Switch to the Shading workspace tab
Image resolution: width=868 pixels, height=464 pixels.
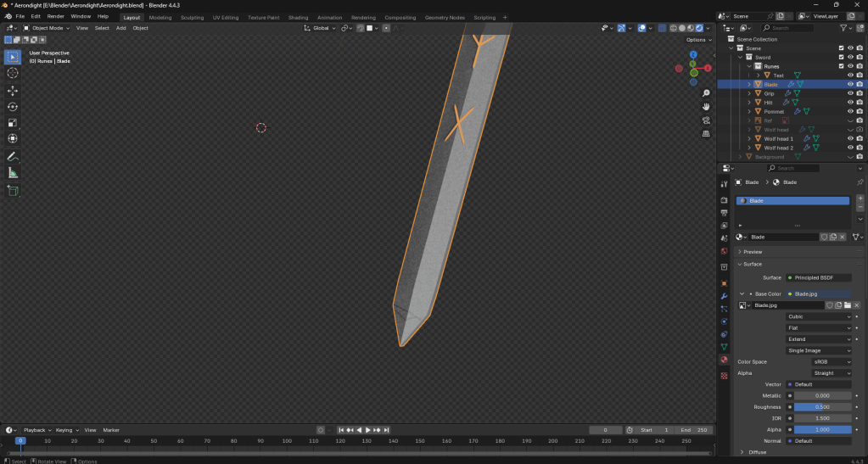298,17
